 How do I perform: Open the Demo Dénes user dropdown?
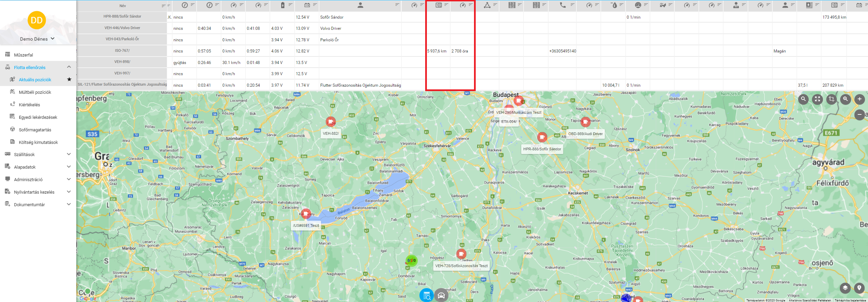click(37, 39)
